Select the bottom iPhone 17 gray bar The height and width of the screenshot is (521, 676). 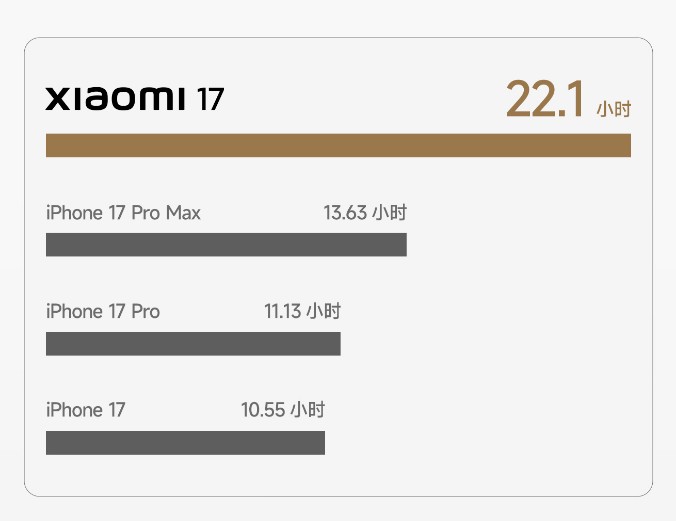coord(185,442)
